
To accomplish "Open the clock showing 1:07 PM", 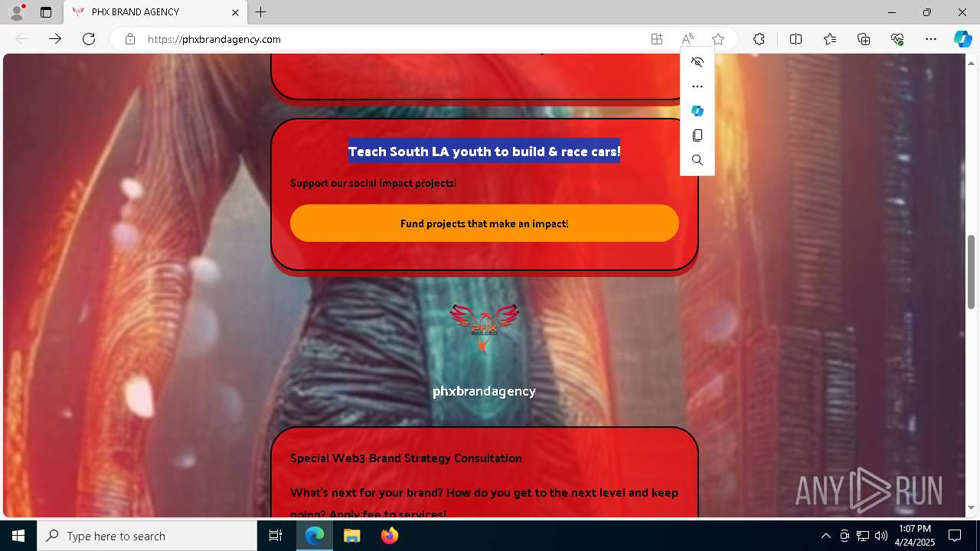I will pyautogui.click(x=915, y=536).
